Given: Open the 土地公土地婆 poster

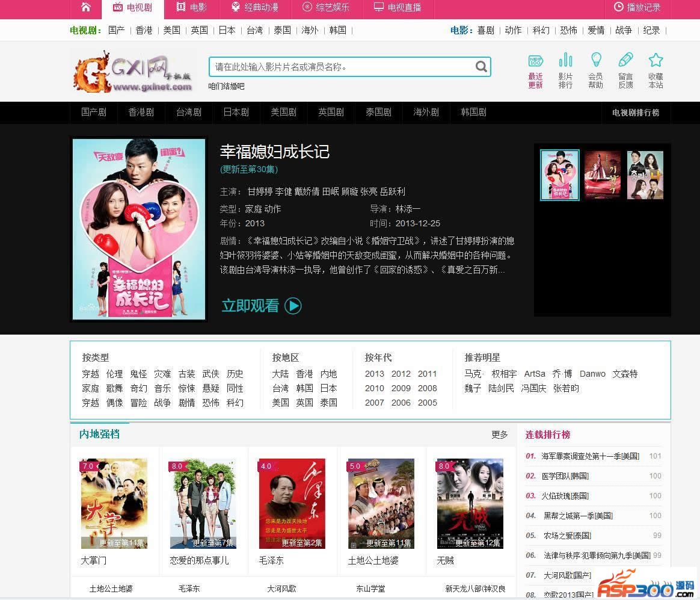Looking at the screenshot, I should click(x=381, y=504).
